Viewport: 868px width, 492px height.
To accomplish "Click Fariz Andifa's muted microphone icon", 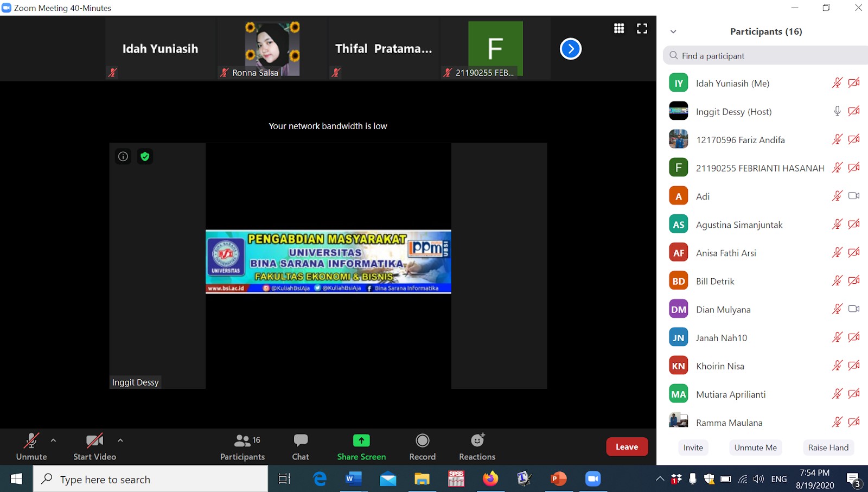I will tap(837, 139).
